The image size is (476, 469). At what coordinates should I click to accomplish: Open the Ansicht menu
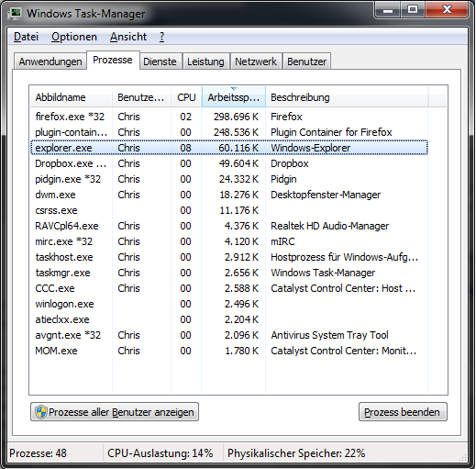click(x=128, y=37)
